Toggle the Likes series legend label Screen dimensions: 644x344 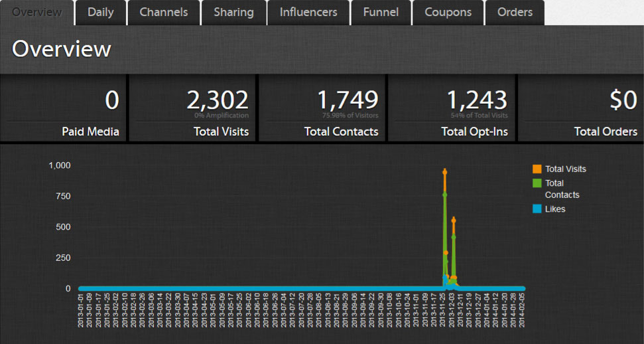(555, 209)
